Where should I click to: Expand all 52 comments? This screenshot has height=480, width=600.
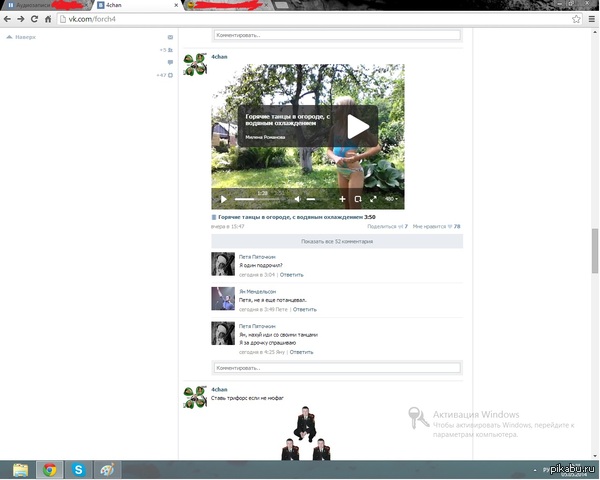(336, 242)
